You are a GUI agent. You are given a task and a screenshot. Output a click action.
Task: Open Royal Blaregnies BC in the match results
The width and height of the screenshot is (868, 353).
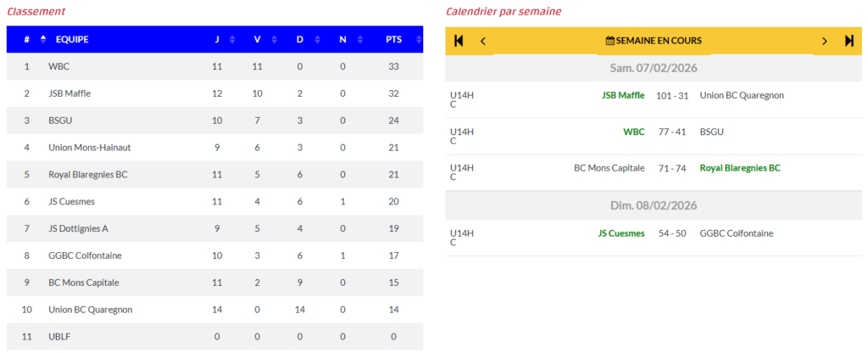(739, 168)
